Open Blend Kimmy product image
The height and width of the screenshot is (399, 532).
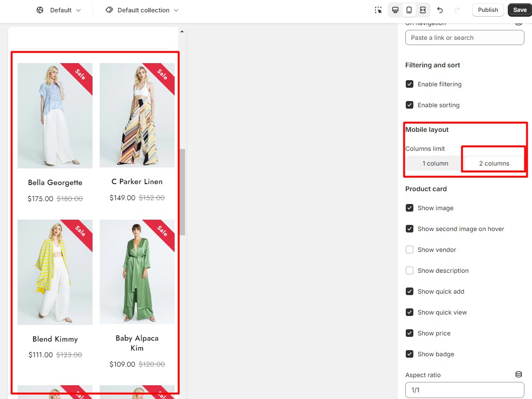point(55,272)
